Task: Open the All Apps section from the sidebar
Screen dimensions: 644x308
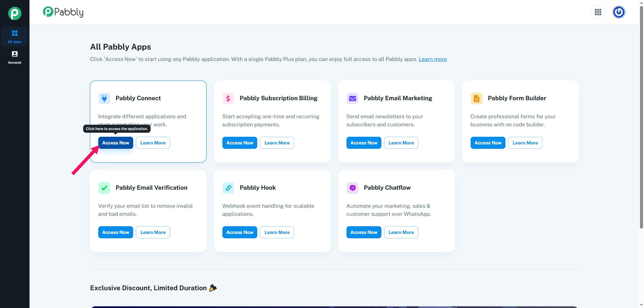Action: pyautogui.click(x=14, y=37)
